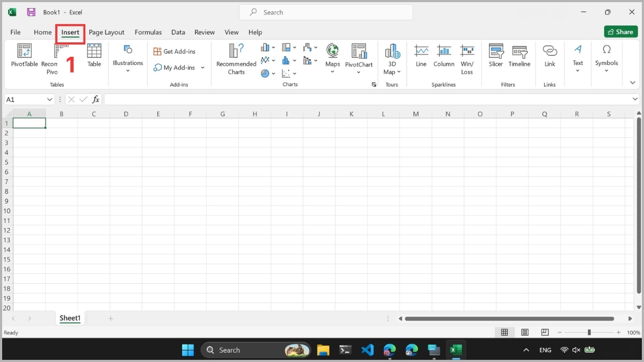
Task: Insert a Link
Action: [550, 56]
